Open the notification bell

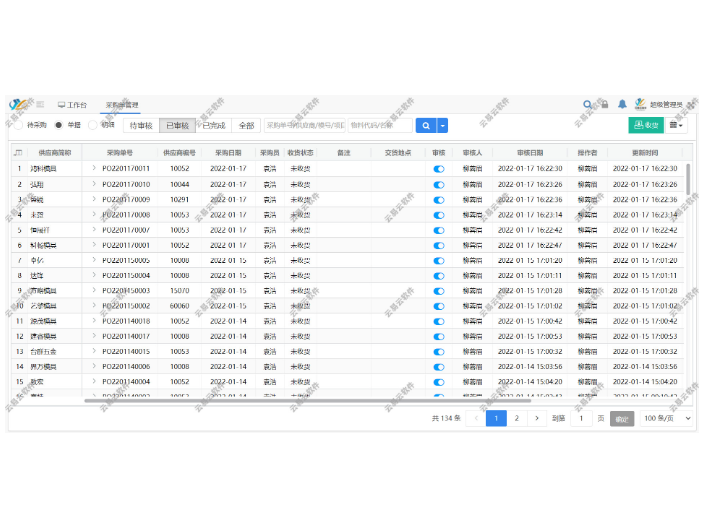[621, 104]
